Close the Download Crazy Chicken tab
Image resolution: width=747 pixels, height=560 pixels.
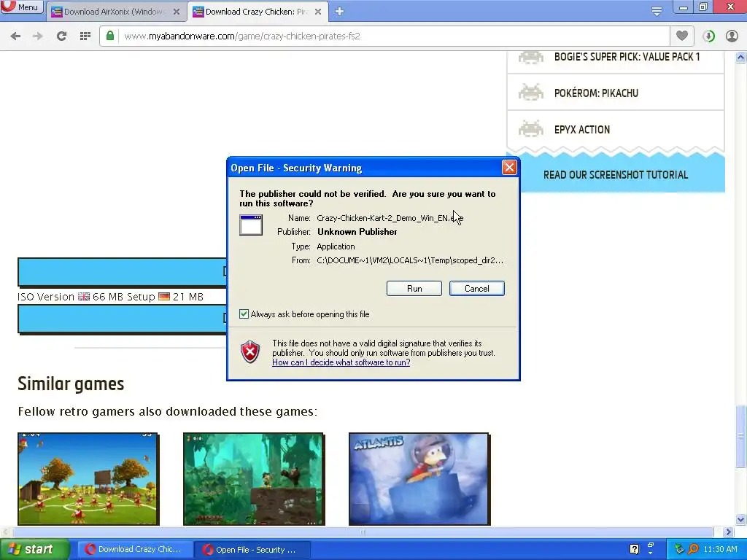pyautogui.click(x=318, y=12)
